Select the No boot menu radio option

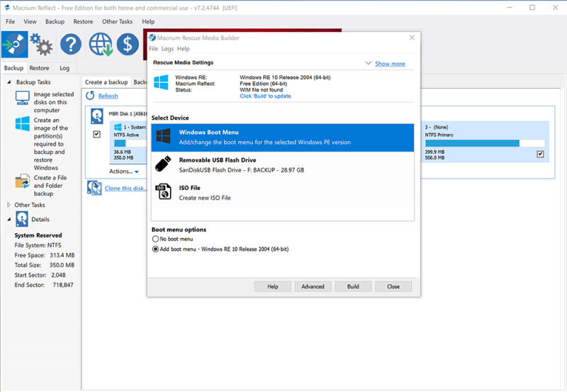156,240
